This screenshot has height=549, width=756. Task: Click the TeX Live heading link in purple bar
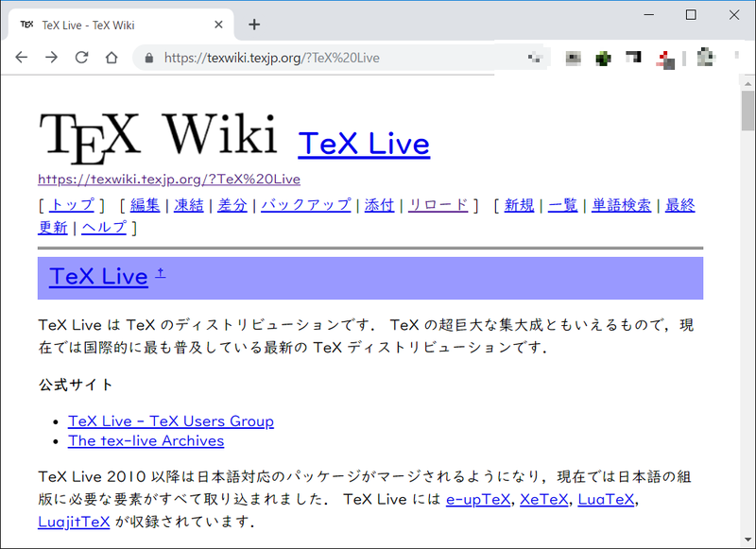point(98,277)
